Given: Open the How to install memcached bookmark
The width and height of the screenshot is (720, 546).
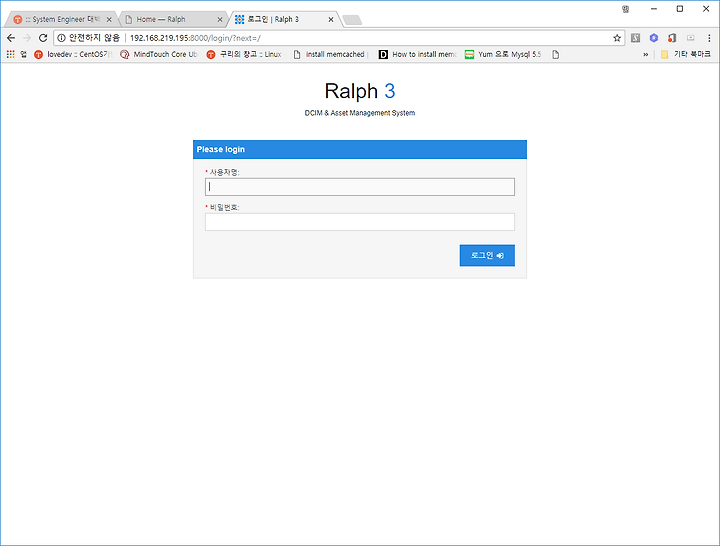Looking at the screenshot, I should (x=417, y=55).
